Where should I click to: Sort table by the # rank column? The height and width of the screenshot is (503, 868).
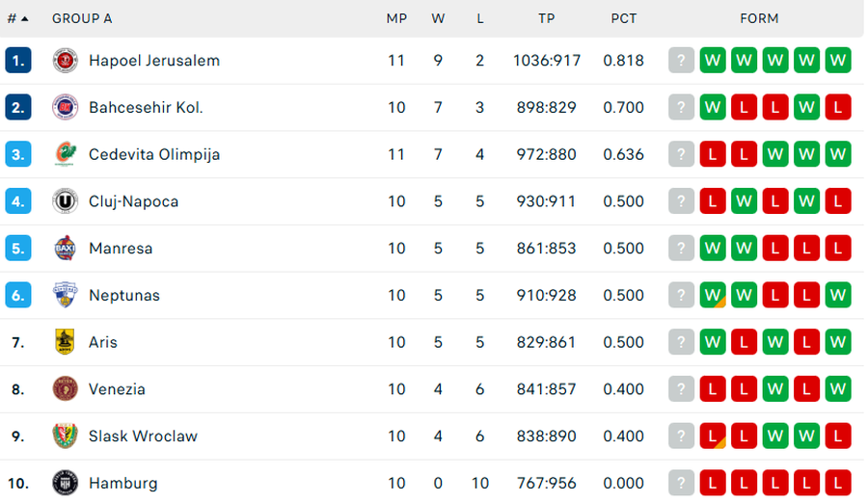[17, 18]
